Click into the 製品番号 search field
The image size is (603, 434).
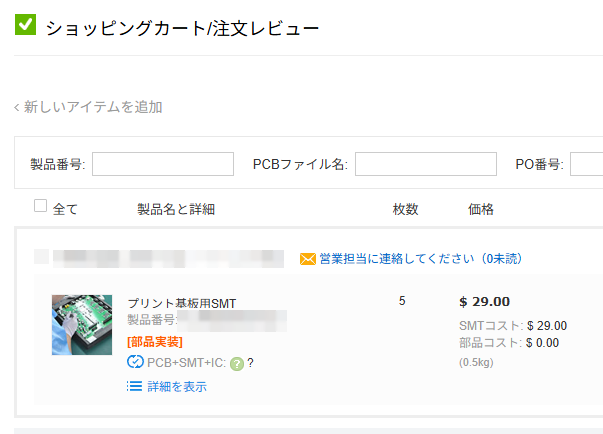pyautogui.click(x=162, y=164)
